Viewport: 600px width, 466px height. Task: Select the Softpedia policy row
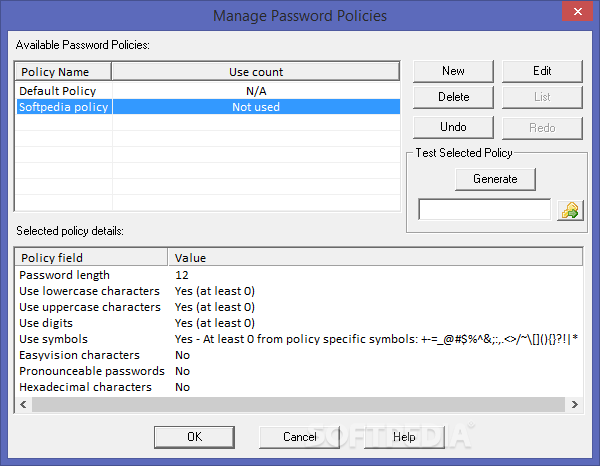(208, 107)
